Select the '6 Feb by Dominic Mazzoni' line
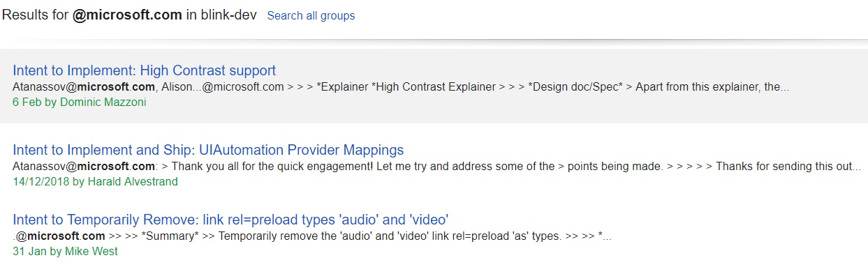Screen dimensions: 868x267 pos(80,102)
